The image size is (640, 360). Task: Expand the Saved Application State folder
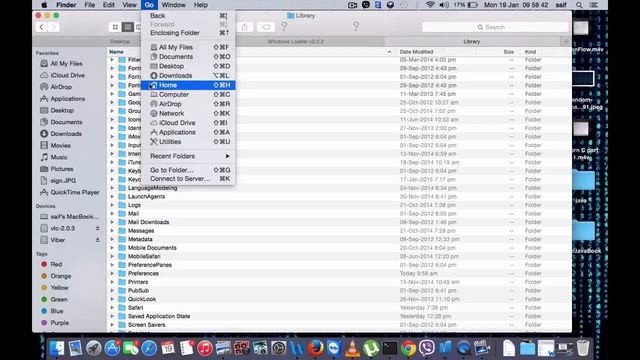(x=112, y=316)
